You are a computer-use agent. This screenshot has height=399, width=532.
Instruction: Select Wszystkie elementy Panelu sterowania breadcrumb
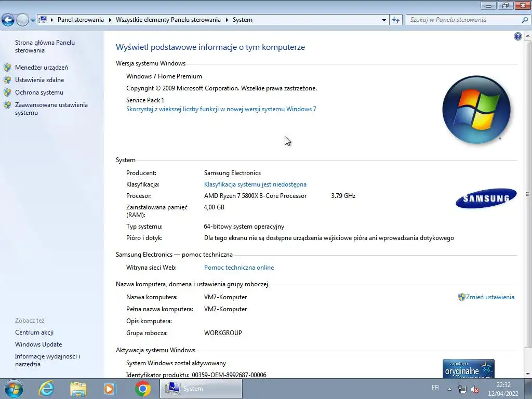(x=168, y=20)
